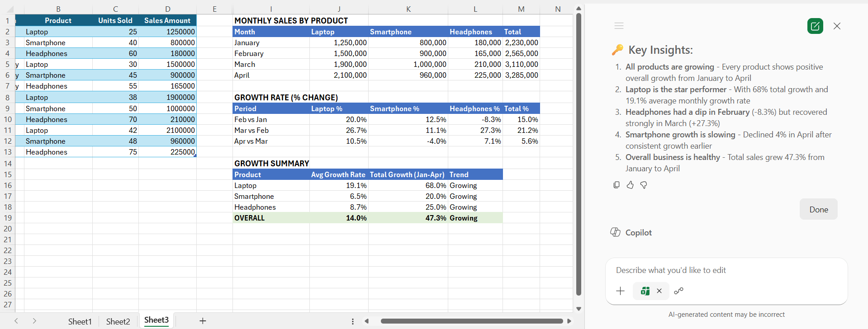
Task: Click the 'Describe what you'd like to edit' field
Action: (726, 270)
